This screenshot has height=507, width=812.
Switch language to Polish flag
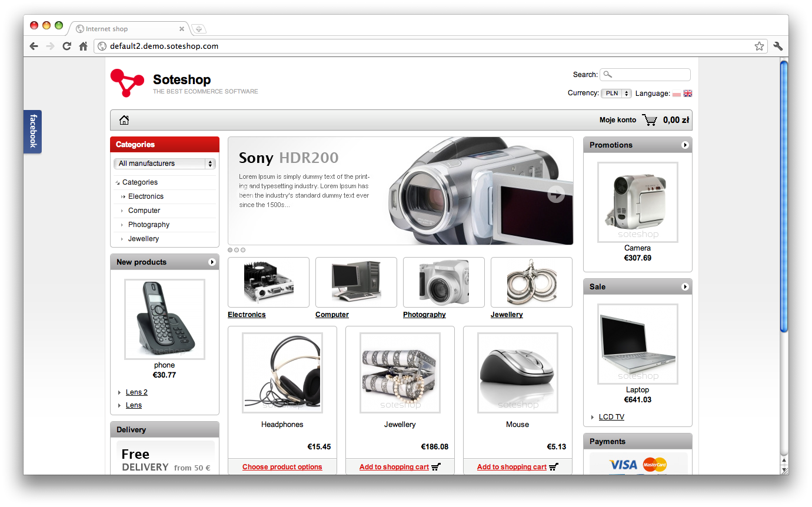pos(677,94)
